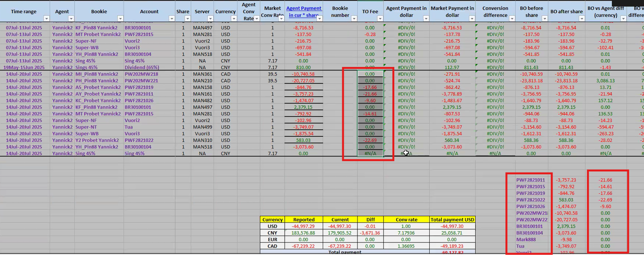Open the Agent column filter arrow
The width and height of the screenshot is (644, 255).
(x=71, y=19)
